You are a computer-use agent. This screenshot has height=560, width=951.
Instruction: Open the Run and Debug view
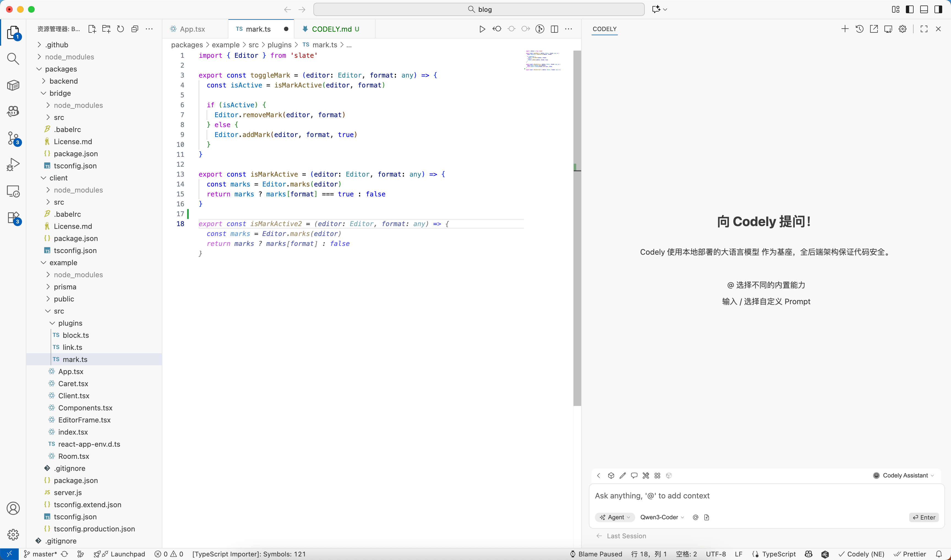coord(13,164)
